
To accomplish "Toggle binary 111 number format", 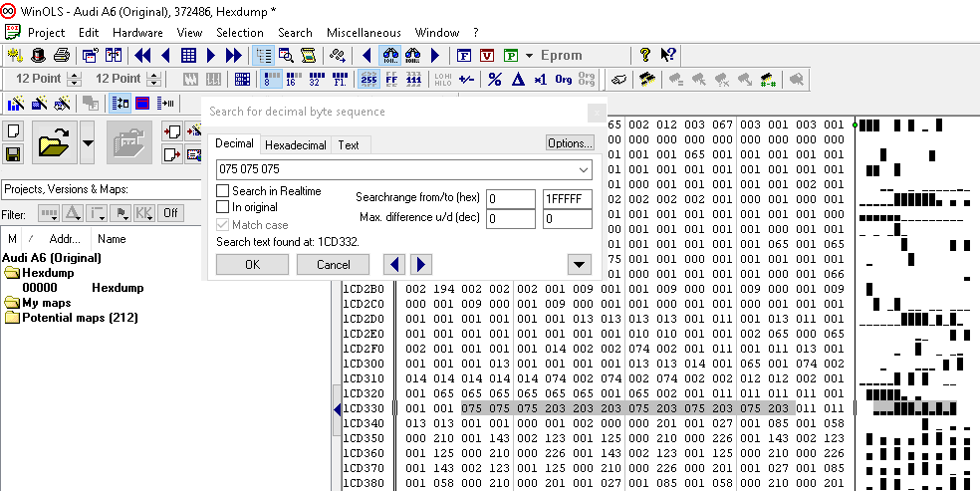I will click(413, 80).
